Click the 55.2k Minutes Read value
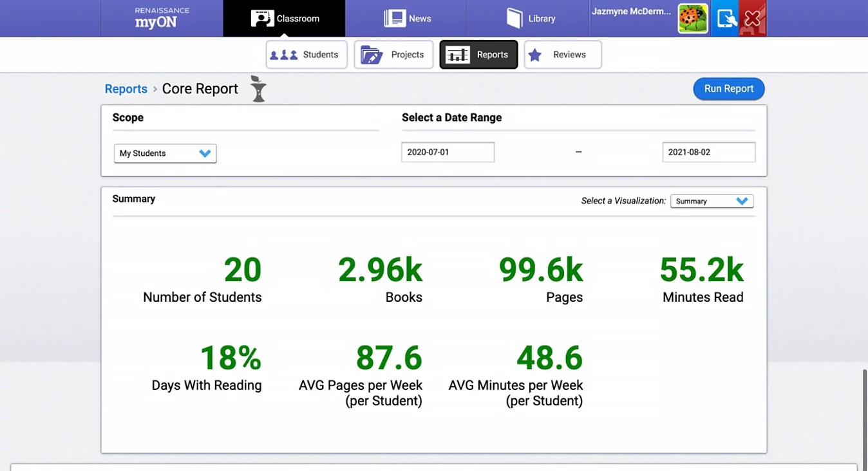Viewport: 868px width, 471px height. point(702,270)
